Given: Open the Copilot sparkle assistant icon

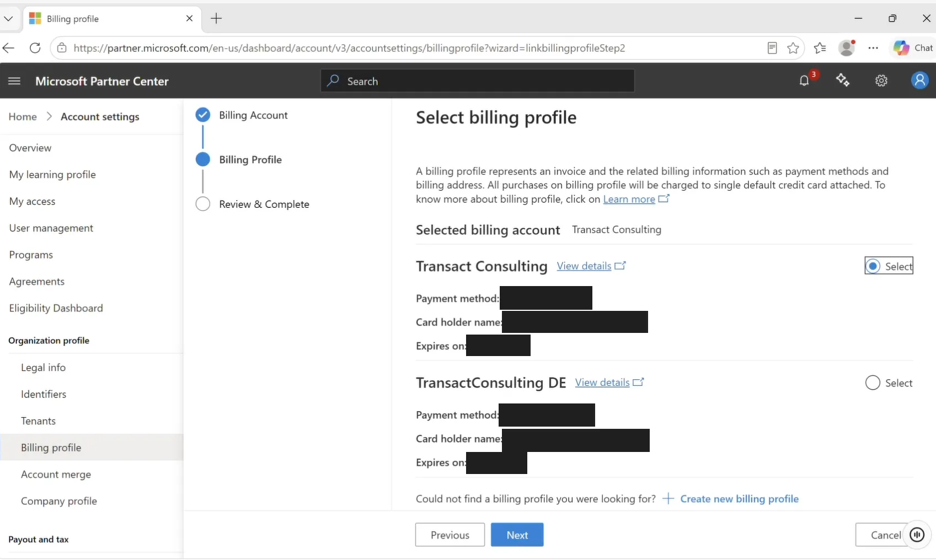Looking at the screenshot, I should click(843, 80).
